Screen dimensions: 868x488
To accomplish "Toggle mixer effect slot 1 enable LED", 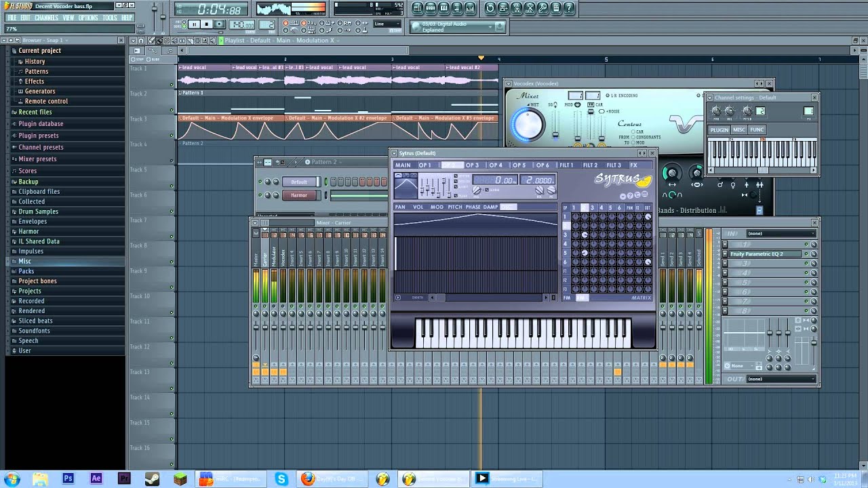I will pos(806,244).
